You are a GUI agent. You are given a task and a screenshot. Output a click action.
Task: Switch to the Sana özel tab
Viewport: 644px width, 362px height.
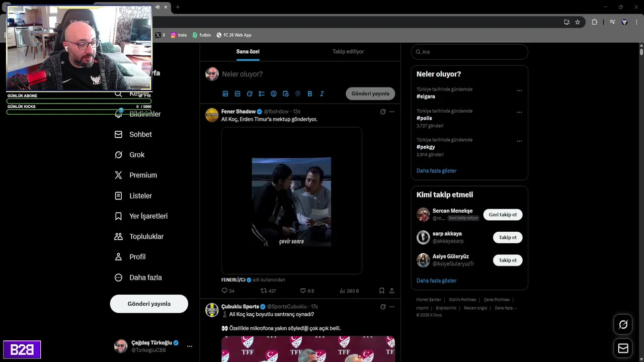pos(248,51)
